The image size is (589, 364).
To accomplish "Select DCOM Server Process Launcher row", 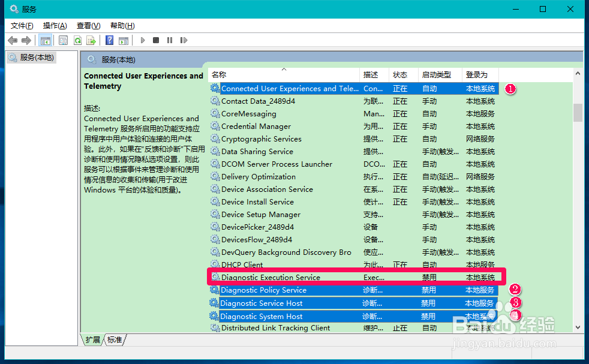I will point(354,164).
